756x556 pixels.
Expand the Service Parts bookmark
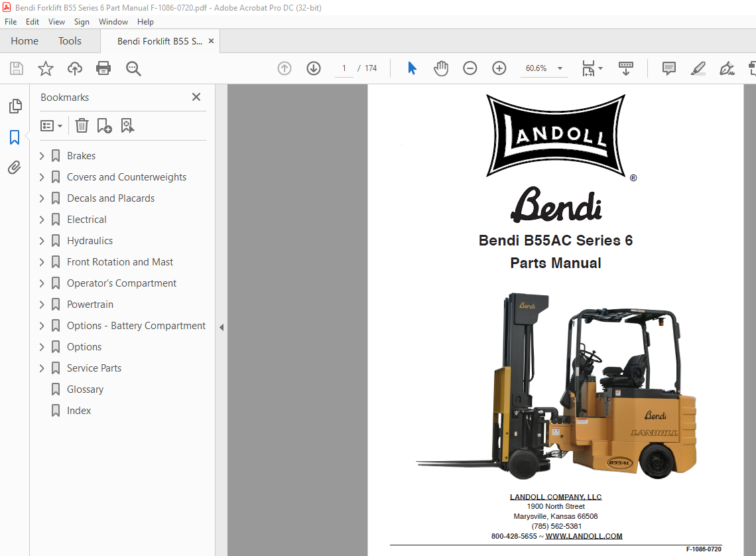coord(42,368)
